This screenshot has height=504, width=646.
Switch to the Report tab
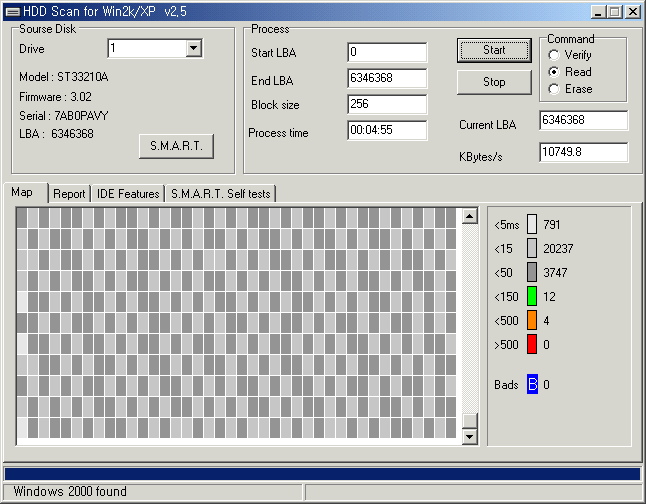click(69, 194)
